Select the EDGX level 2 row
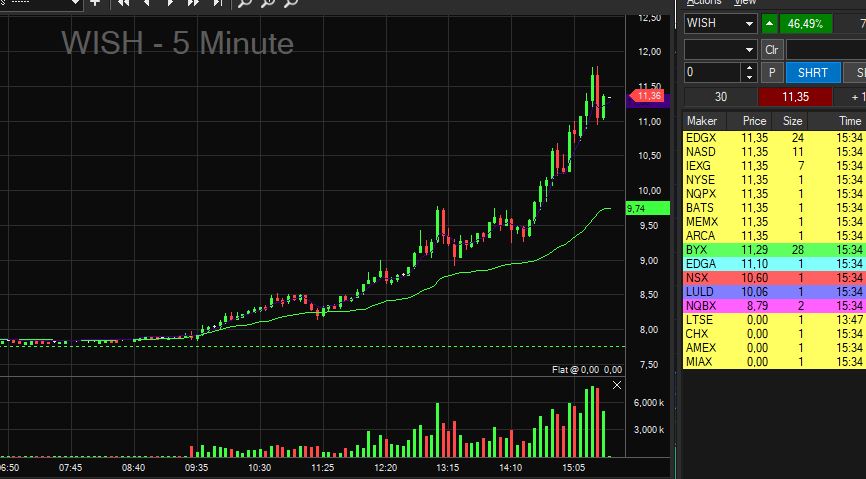This screenshot has width=866, height=479. (774, 138)
